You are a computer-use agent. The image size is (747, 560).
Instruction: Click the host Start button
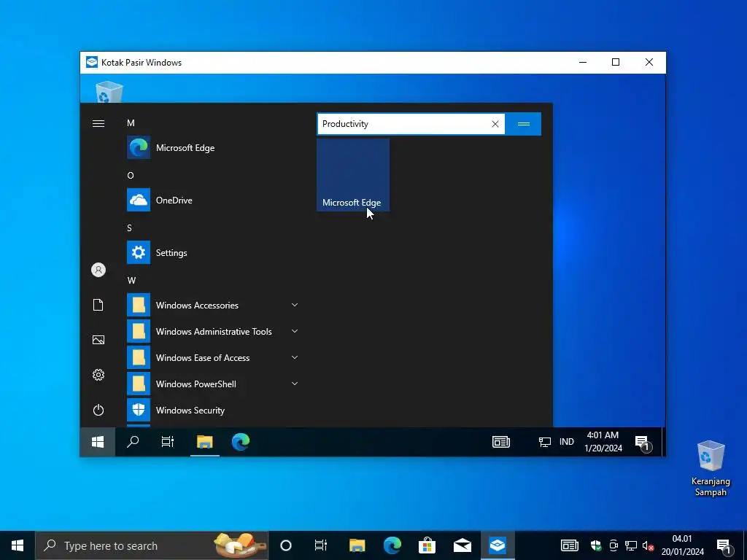[18, 545]
